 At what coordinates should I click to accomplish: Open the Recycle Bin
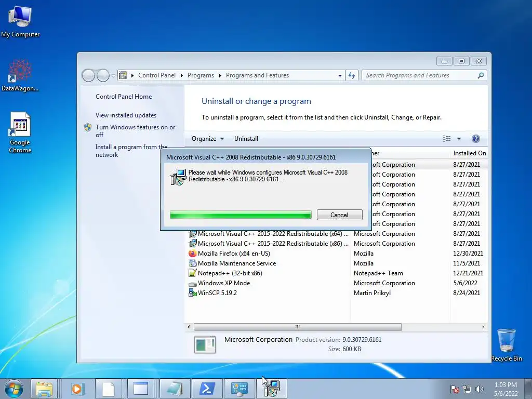click(507, 345)
